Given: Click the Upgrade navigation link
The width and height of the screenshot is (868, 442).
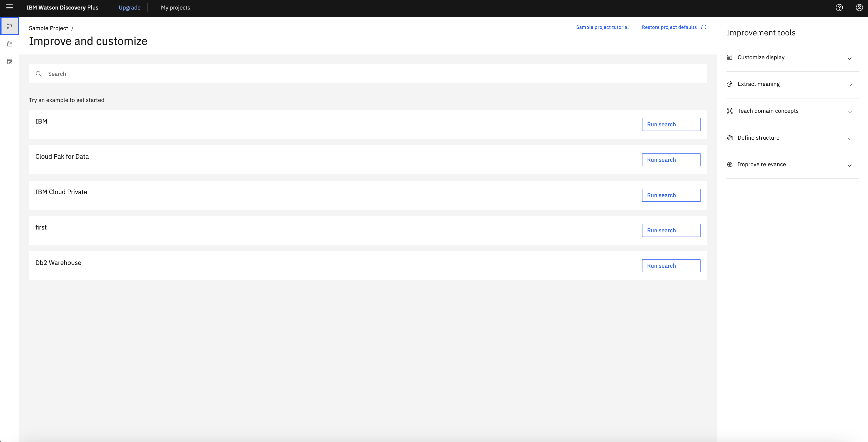Looking at the screenshot, I should point(129,8).
